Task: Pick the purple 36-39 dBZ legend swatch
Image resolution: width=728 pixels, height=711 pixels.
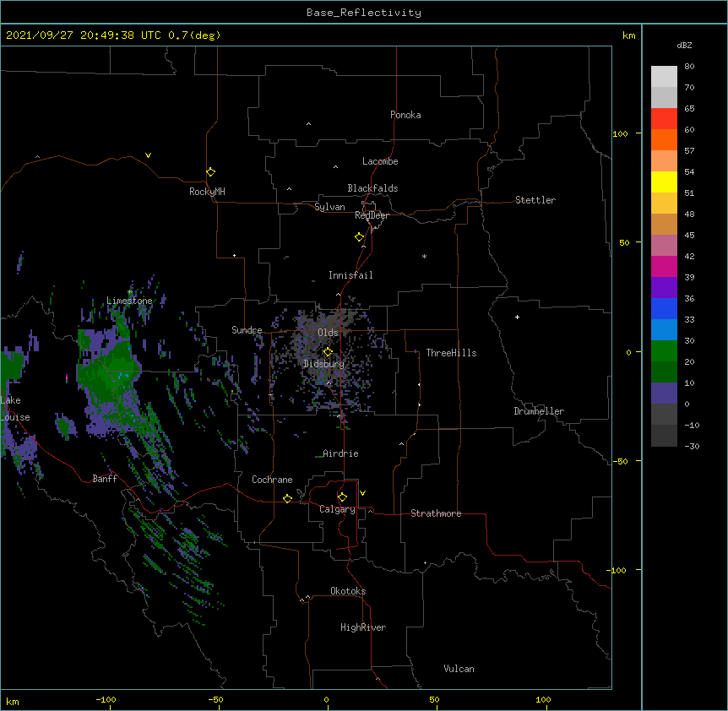Action: [664, 288]
